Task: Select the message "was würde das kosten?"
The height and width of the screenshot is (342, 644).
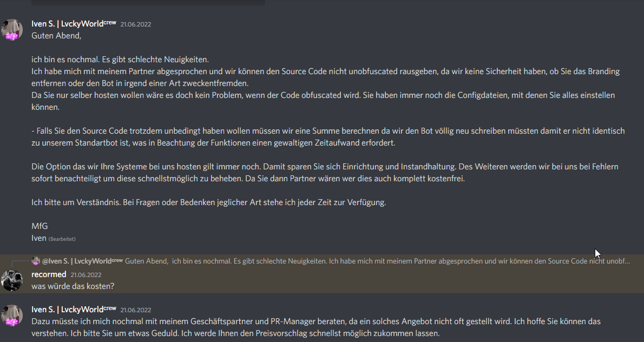Action: pyautogui.click(x=73, y=286)
